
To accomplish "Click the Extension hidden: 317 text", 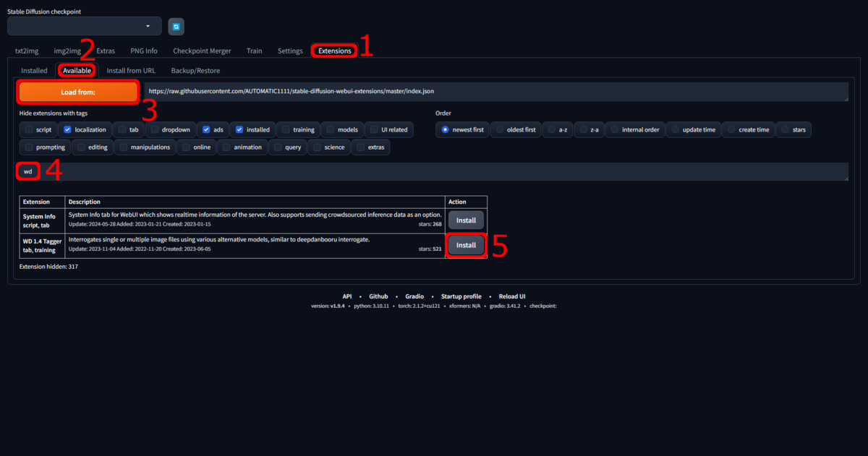I will 48,267.
